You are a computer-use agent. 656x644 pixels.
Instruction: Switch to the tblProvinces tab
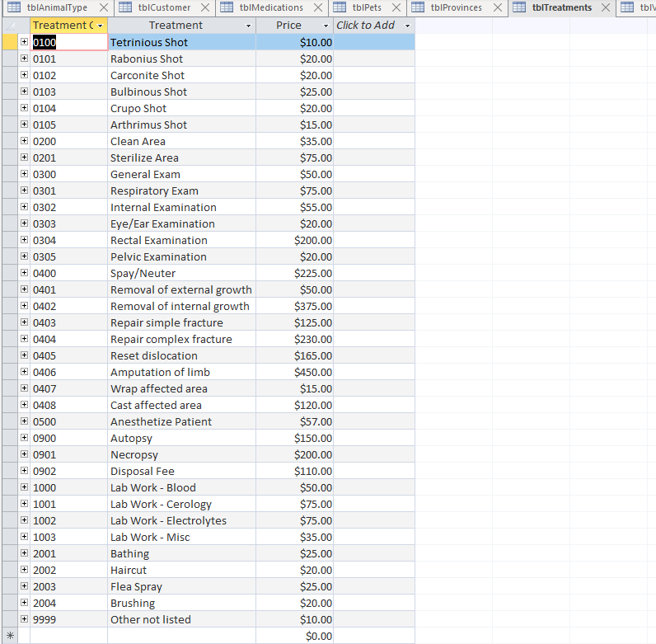[x=456, y=7]
